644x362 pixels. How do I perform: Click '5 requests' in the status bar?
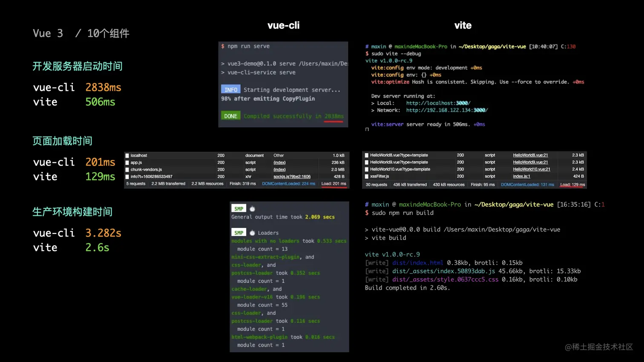[136, 184]
